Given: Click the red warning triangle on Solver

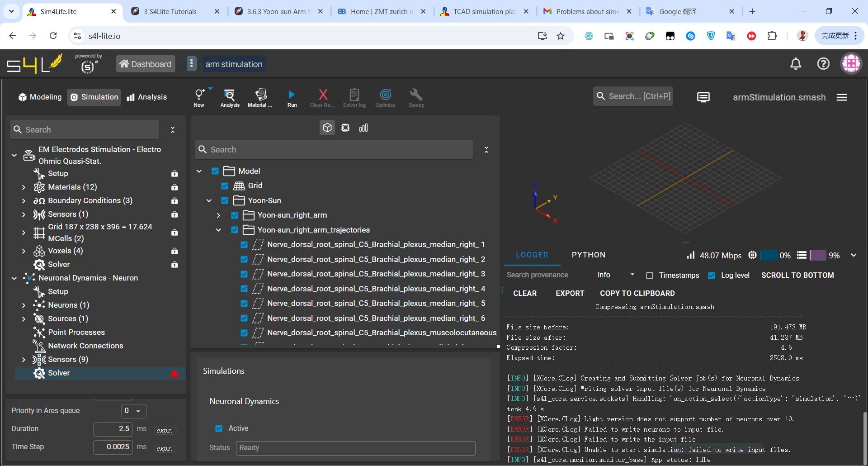Looking at the screenshot, I should pyautogui.click(x=175, y=374).
